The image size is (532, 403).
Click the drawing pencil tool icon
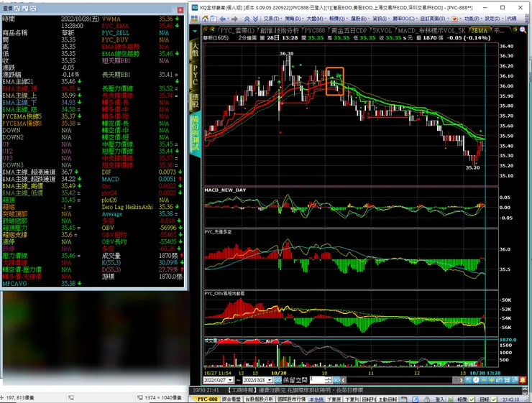(515, 380)
